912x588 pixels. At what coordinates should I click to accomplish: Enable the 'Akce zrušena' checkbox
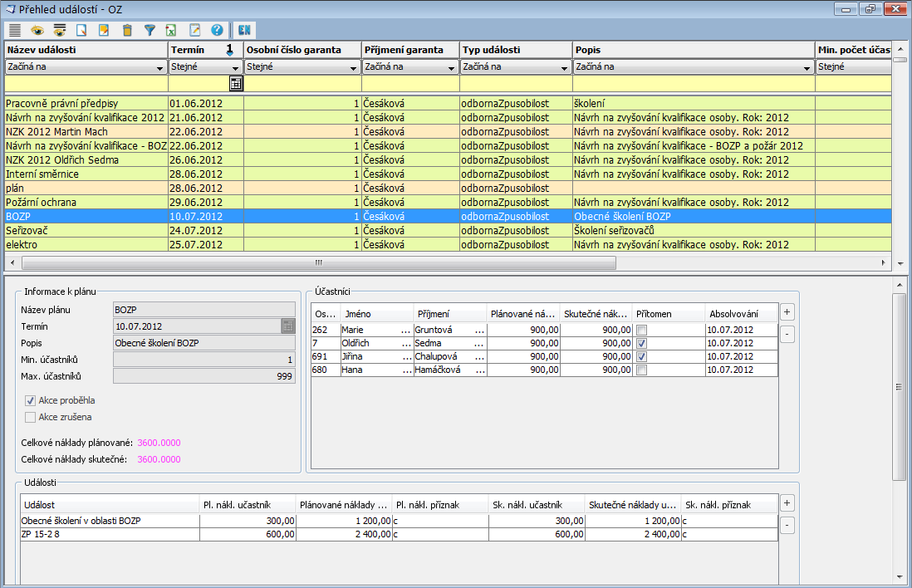31,418
